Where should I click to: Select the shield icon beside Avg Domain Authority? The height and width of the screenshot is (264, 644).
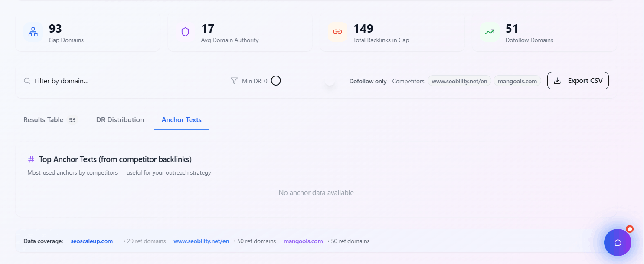point(185,32)
